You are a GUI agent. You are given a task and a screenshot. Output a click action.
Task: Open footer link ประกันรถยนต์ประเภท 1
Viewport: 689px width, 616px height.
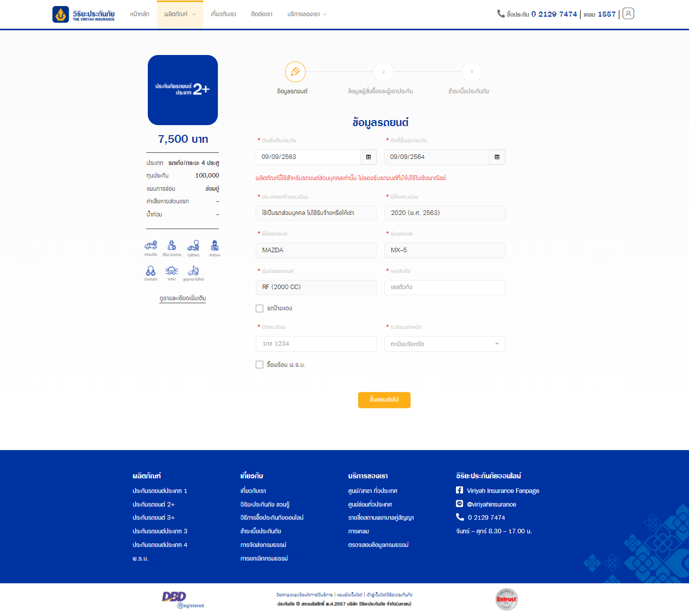click(160, 491)
